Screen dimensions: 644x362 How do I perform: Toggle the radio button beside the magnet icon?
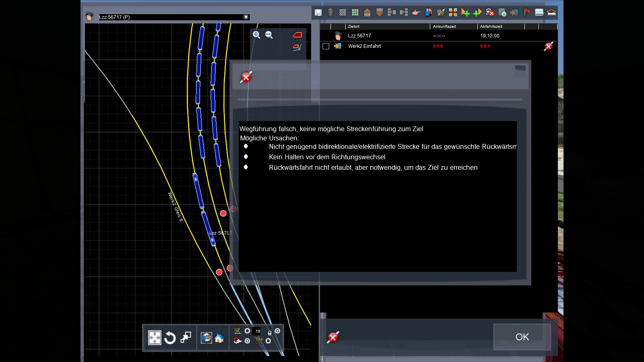click(x=248, y=341)
